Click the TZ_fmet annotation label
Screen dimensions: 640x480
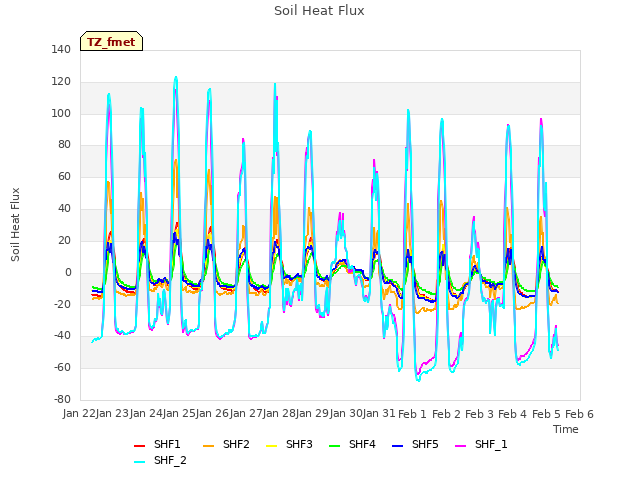point(111,42)
